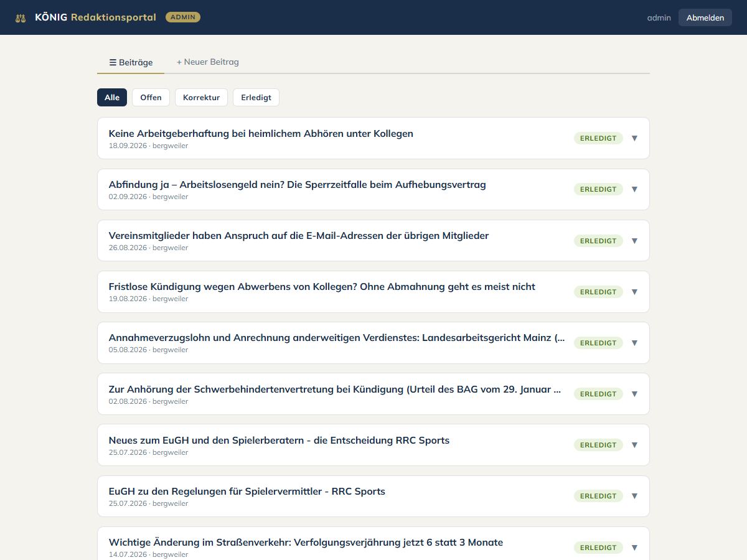Image resolution: width=747 pixels, height=560 pixels.
Task: Expand the 'Vereinsmitglieder haben Anspruch' post arrow
Action: (x=634, y=241)
